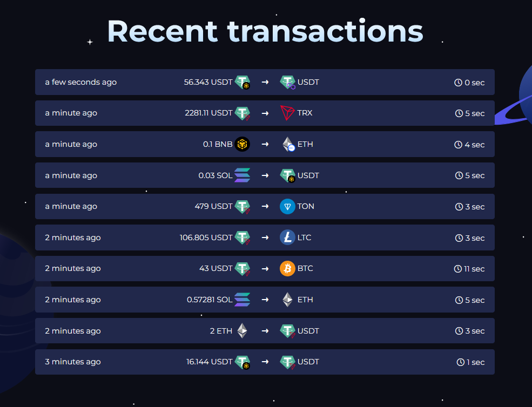Click the LTC Litecoin icon
The image size is (532, 407).
pos(287,238)
